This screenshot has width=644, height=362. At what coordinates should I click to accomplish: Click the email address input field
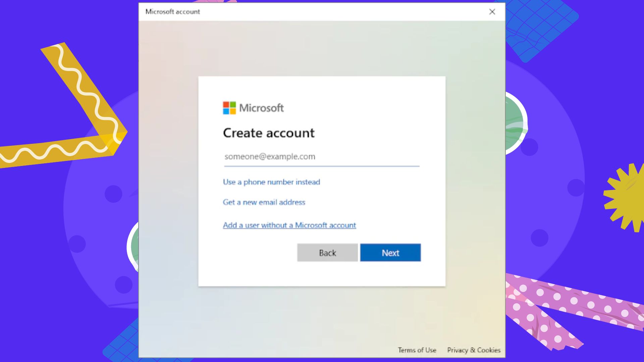coord(322,157)
